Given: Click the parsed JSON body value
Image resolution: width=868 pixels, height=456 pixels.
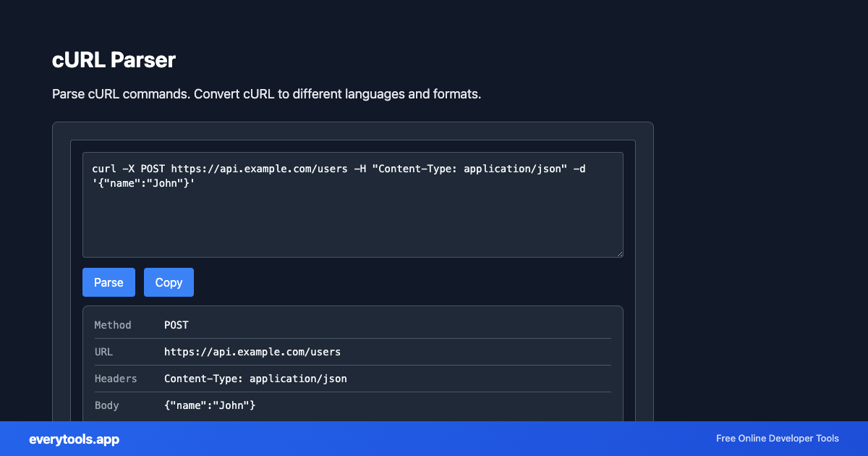Looking at the screenshot, I should tap(210, 405).
